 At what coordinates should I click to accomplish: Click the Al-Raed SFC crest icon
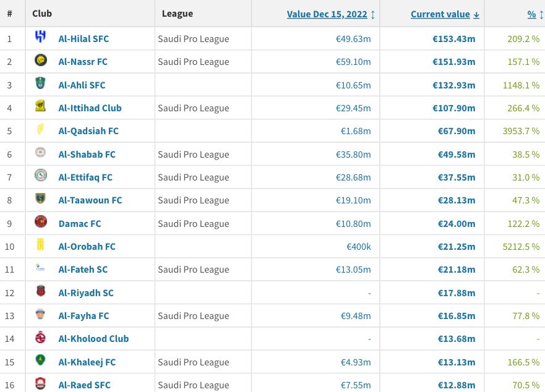tap(41, 383)
